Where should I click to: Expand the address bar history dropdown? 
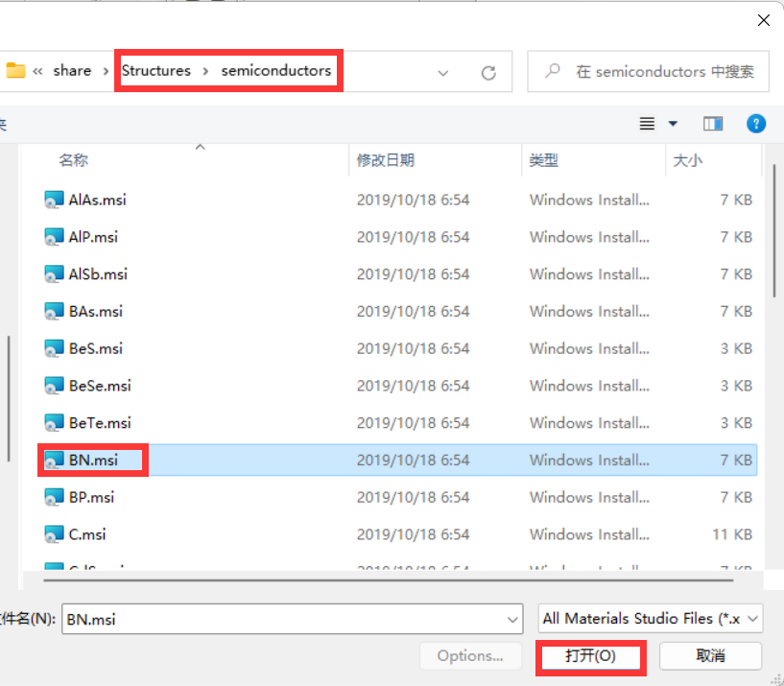443,73
